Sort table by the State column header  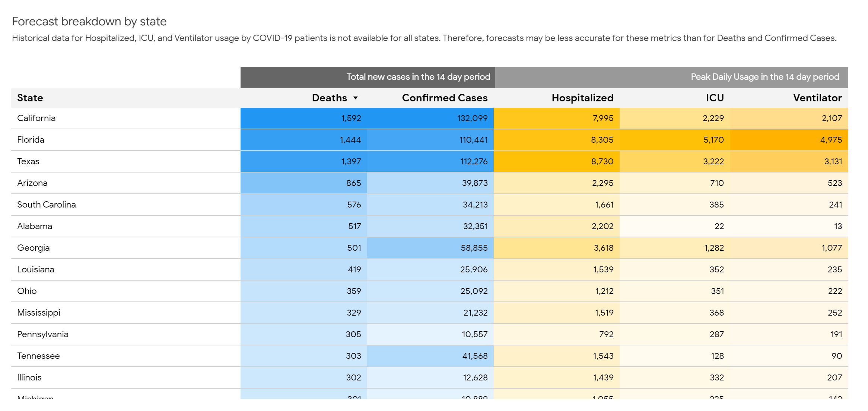point(30,98)
